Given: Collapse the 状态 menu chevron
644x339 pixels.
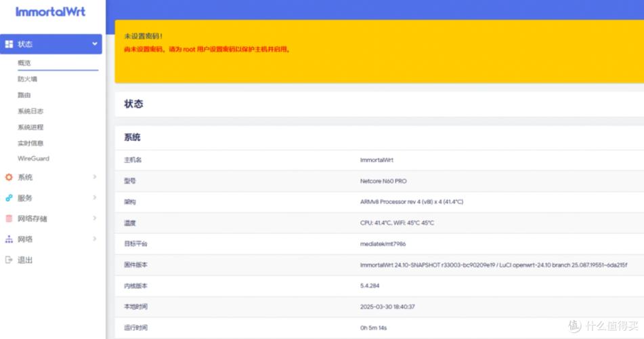Looking at the screenshot, I should pyautogui.click(x=94, y=43).
